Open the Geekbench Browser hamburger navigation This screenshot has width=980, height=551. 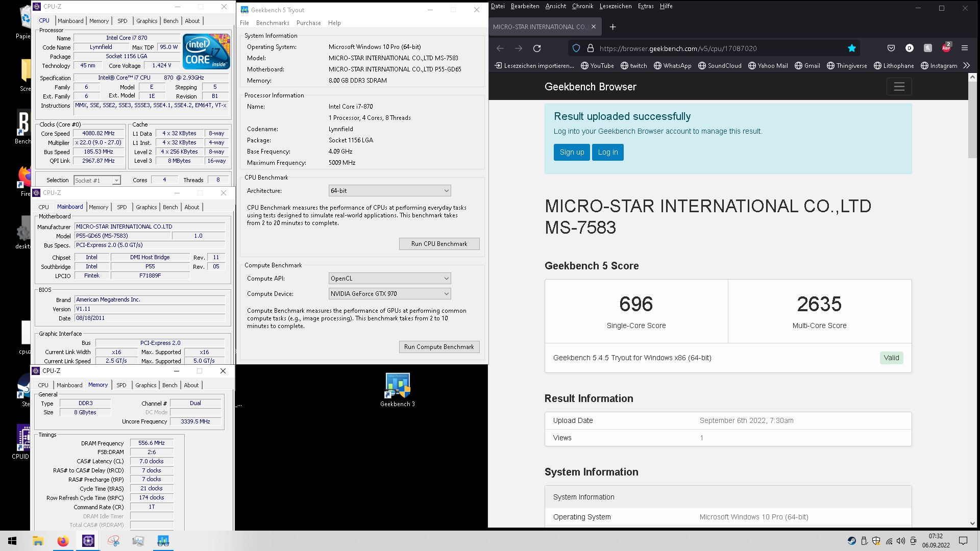point(899,87)
